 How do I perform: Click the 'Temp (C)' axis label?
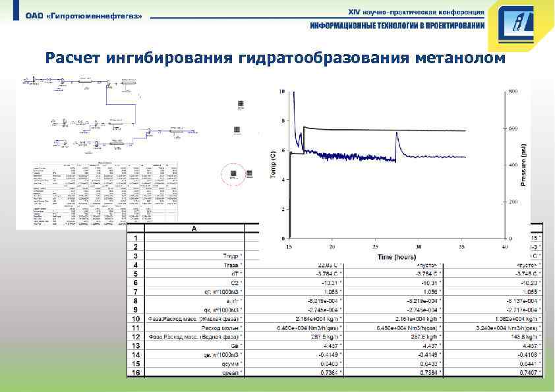pos(273,165)
